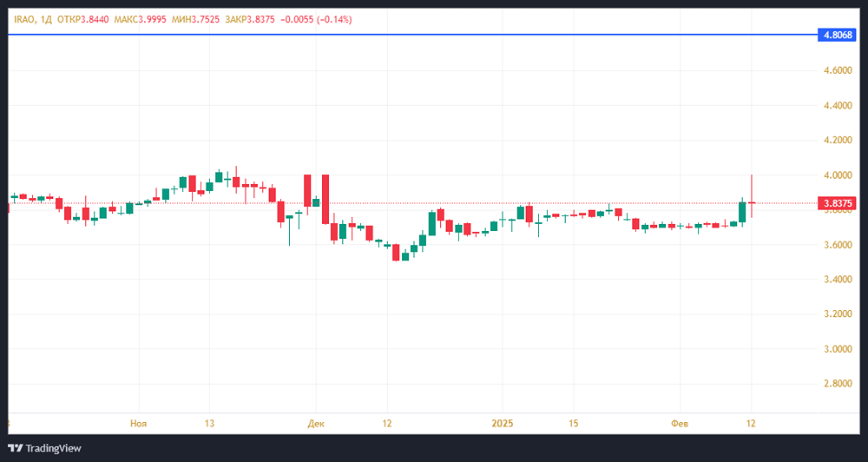
Task: Click the 3.0000 price axis label
Action: [838, 349]
